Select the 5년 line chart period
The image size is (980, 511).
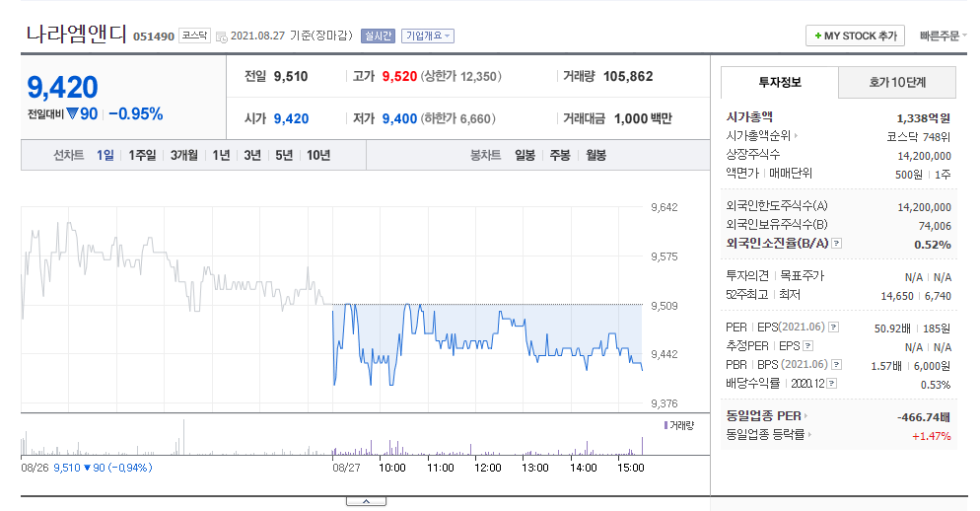[x=284, y=155]
